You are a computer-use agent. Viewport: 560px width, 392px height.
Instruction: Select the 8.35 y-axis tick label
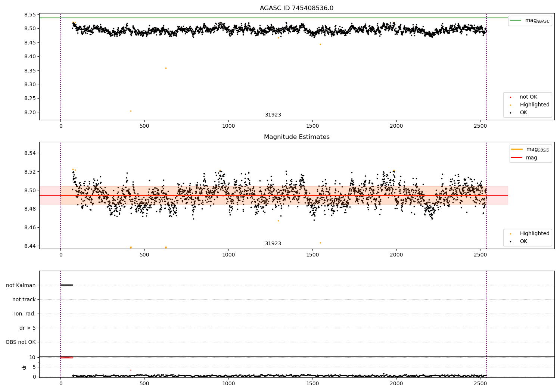click(30, 71)
